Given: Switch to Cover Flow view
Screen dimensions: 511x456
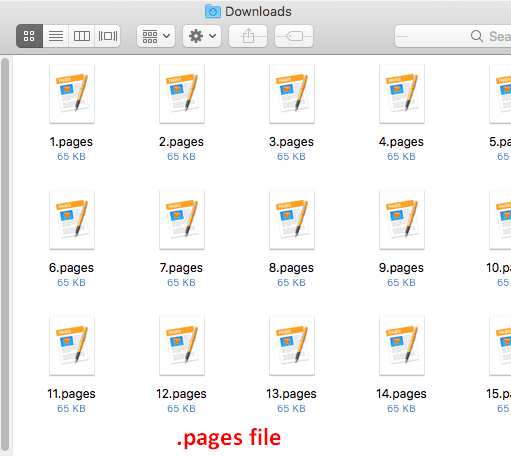Looking at the screenshot, I should [108, 36].
